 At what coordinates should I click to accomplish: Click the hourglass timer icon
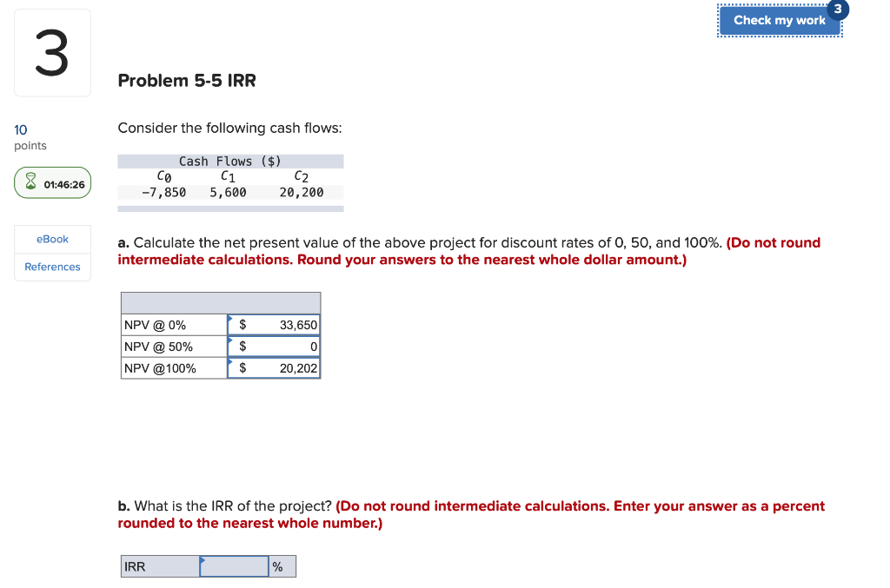tap(30, 182)
